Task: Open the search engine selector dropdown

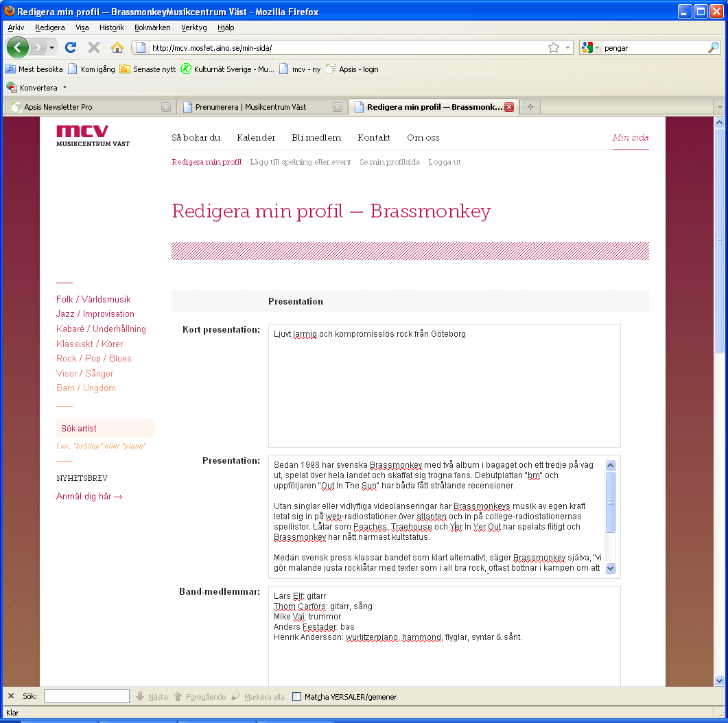Action: coord(591,47)
